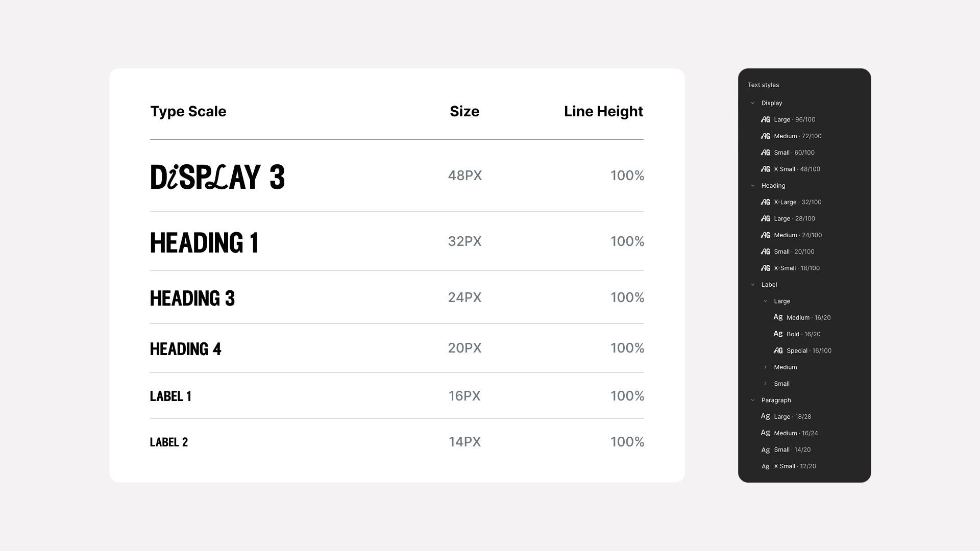Click the Line Height column header
The width and height of the screenshot is (980, 551).
pos(604,111)
